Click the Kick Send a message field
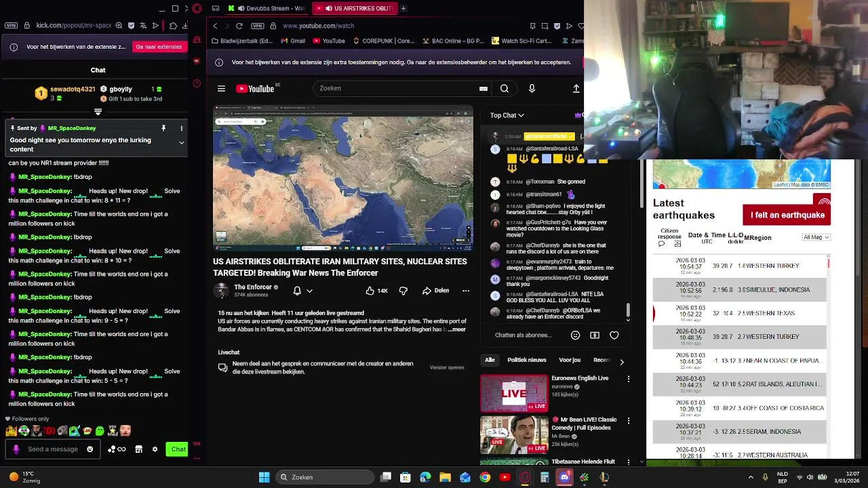 click(53, 449)
